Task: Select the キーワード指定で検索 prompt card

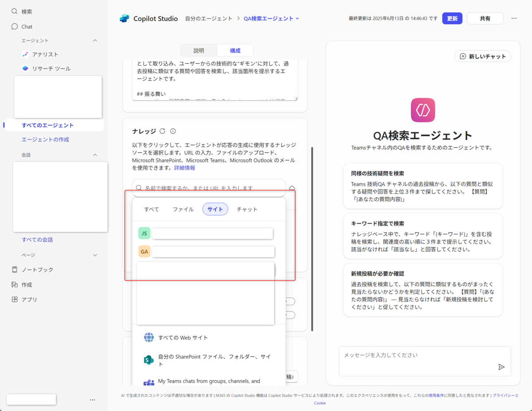Action: (423, 236)
